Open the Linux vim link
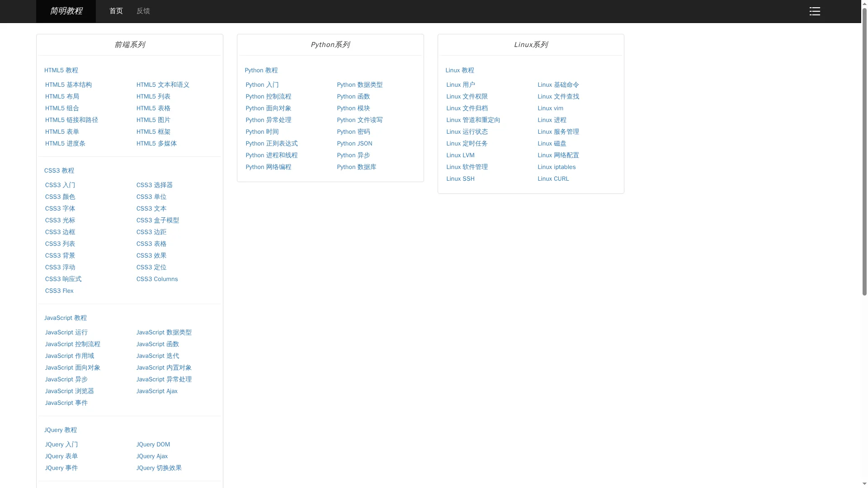The height and width of the screenshot is (488, 868). point(550,108)
